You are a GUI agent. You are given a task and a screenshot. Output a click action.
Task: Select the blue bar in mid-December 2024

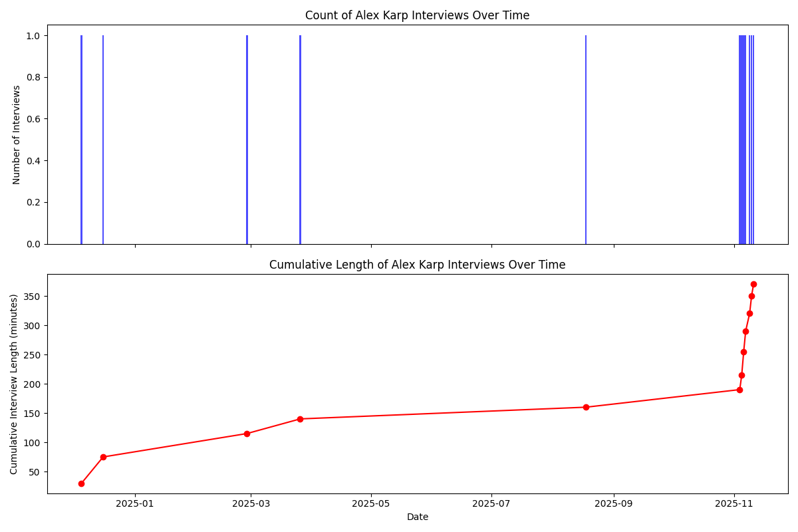pos(103,140)
